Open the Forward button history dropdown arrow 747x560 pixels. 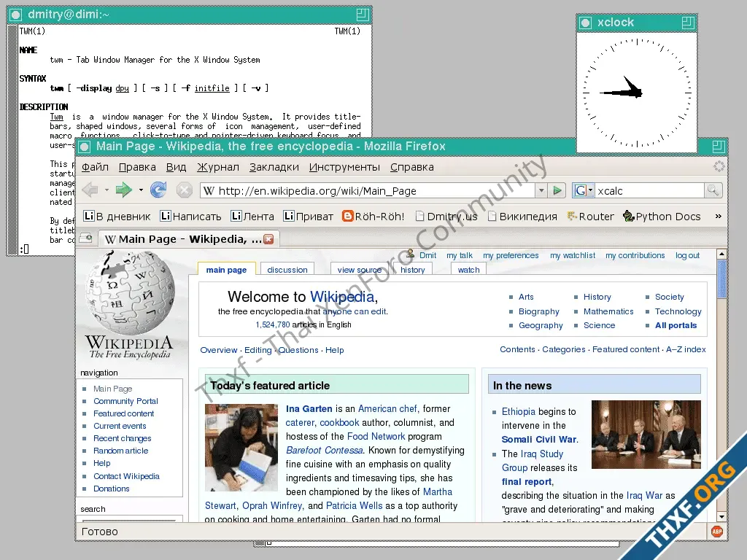tap(141, 190)
